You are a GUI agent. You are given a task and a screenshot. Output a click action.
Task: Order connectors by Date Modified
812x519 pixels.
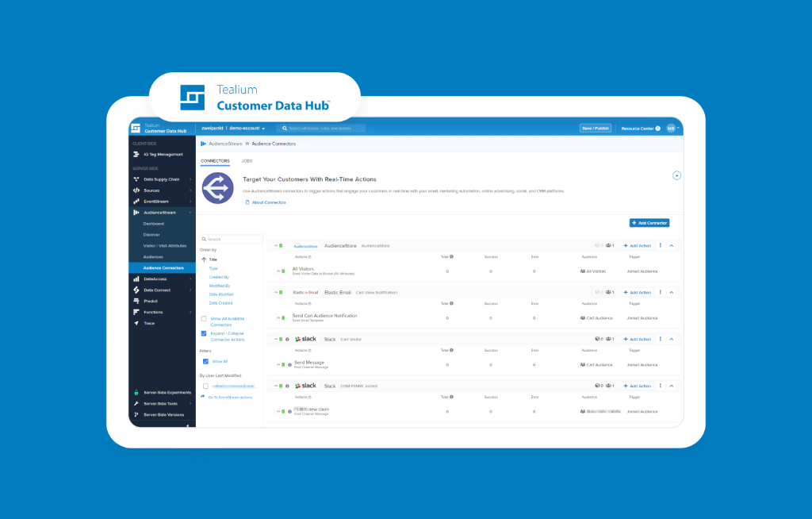click(221, 294)
